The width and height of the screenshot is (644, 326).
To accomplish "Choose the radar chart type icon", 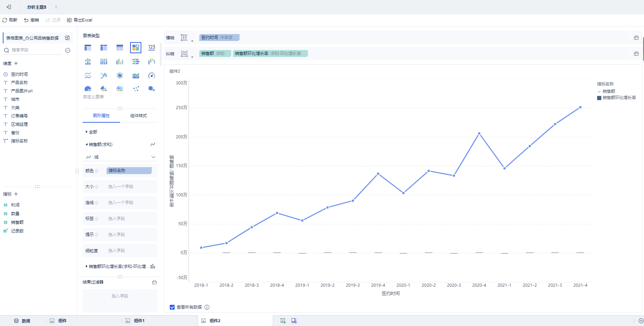I will pyautogui.click(x=120, y=75).
